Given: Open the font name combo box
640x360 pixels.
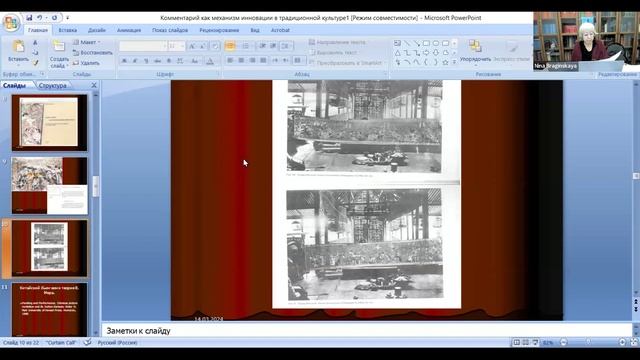Looking at the screenshot, I should (143, 46).
